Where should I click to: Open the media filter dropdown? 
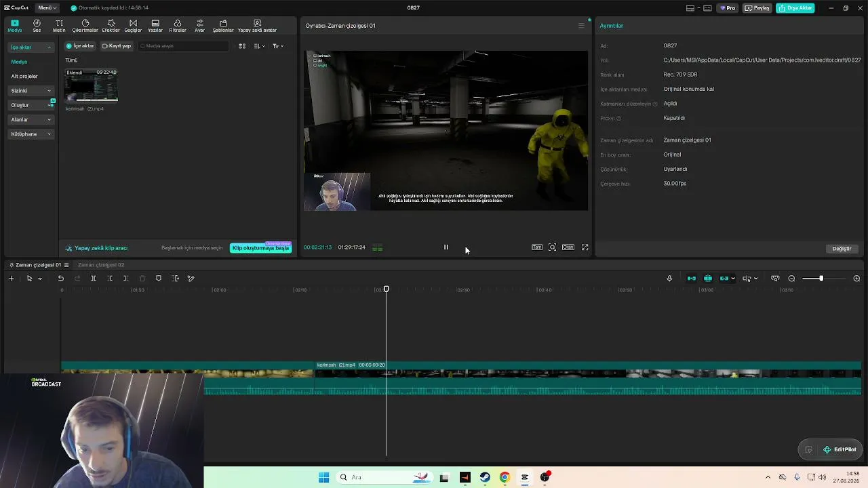pyautogui.click(x=278, y=46)
